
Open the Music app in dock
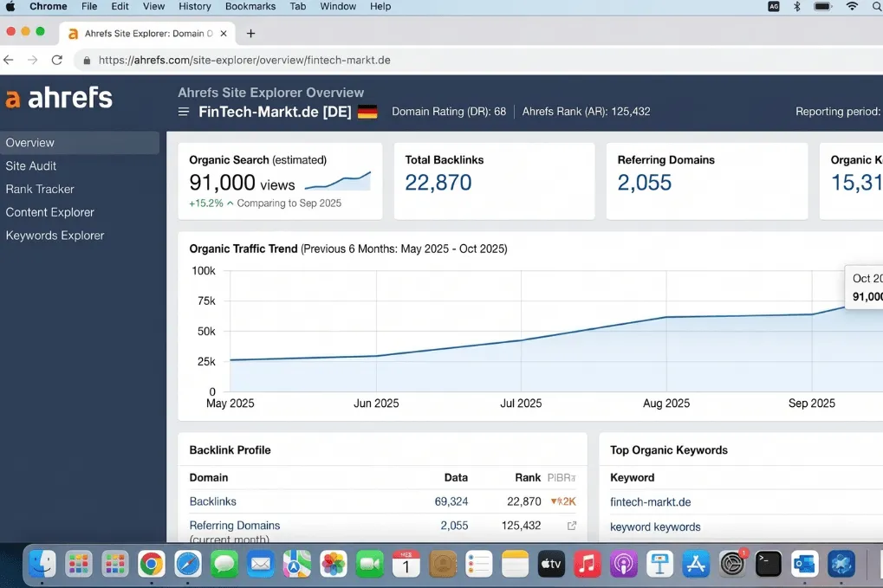pos(588,565)
